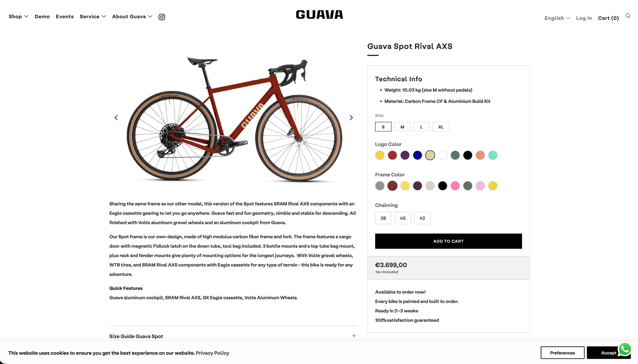Open the Events menu item

pyautogui.click(x=65, y=17)
